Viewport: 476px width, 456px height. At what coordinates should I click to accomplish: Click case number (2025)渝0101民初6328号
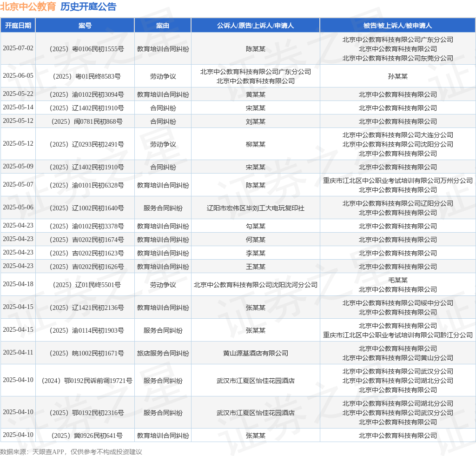86,185
